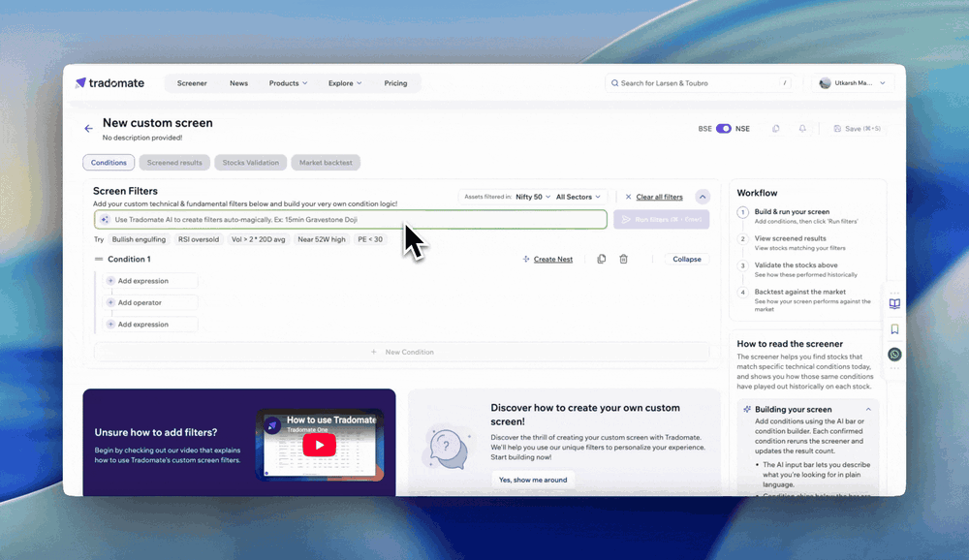Select the RSI oversold suggestion chip

(199, 239)
